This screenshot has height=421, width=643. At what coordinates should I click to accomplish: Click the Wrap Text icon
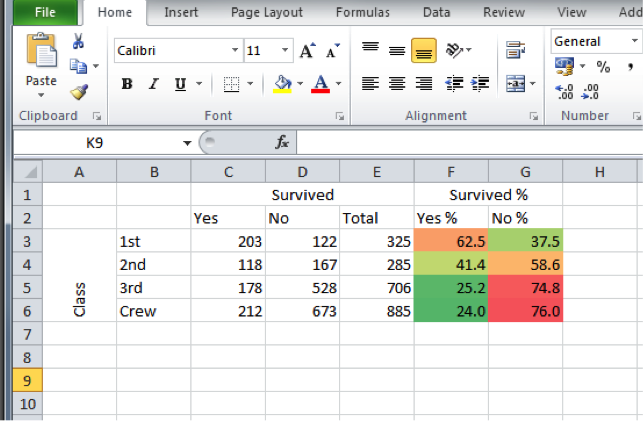pos(516,50)
